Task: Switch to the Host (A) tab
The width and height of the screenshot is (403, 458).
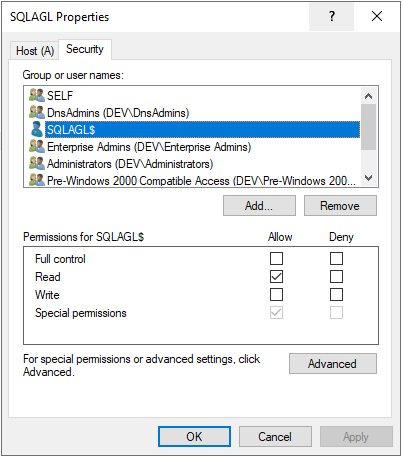Action: pyautogui.click(x=35, y=51)
